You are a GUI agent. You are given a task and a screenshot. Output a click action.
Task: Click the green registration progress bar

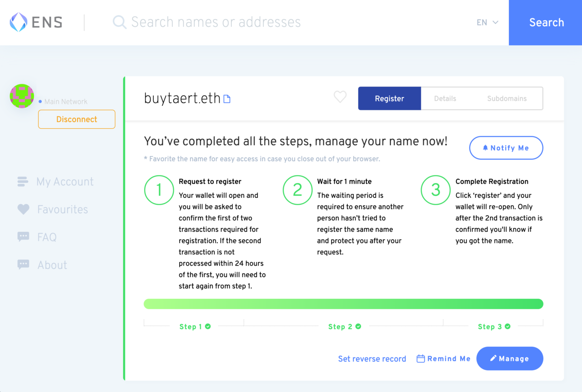point(343,304)
